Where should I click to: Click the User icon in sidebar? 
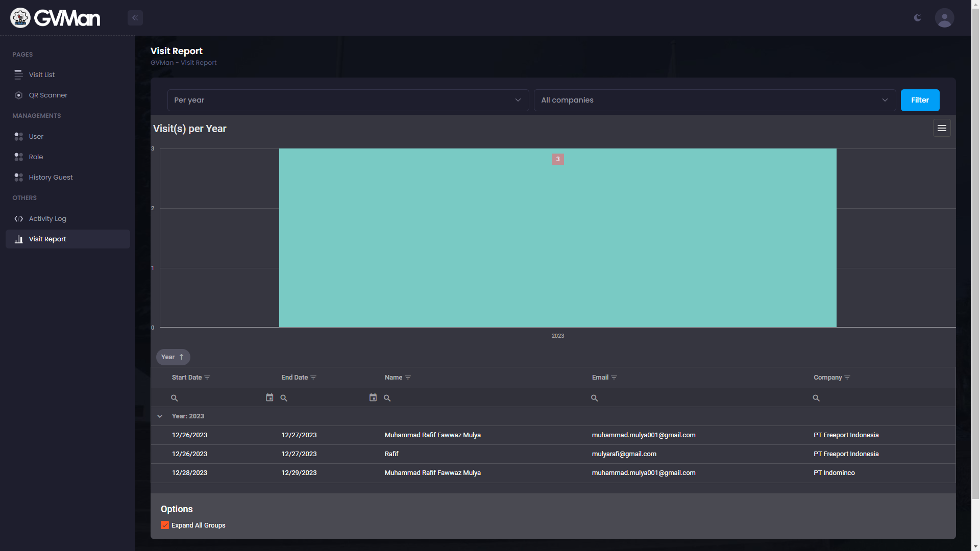pyautogui.click(x=19, y=137)
